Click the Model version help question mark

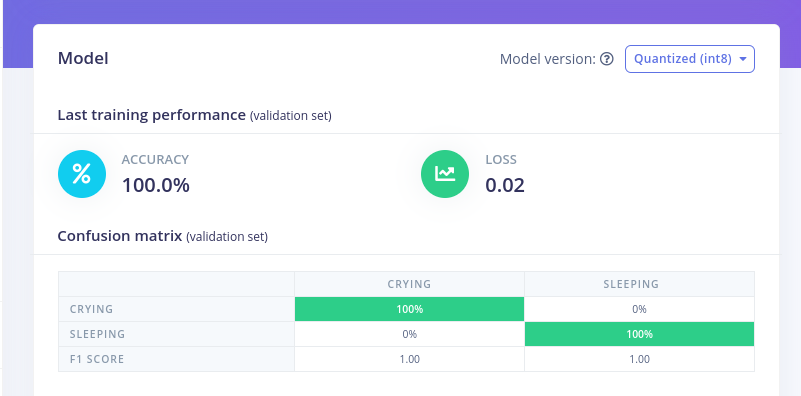[x=606, y=59]
